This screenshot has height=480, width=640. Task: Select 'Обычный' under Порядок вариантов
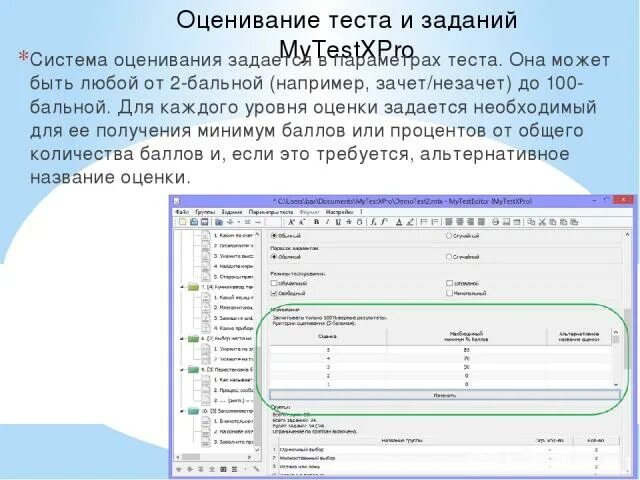[x=274, y=257]
